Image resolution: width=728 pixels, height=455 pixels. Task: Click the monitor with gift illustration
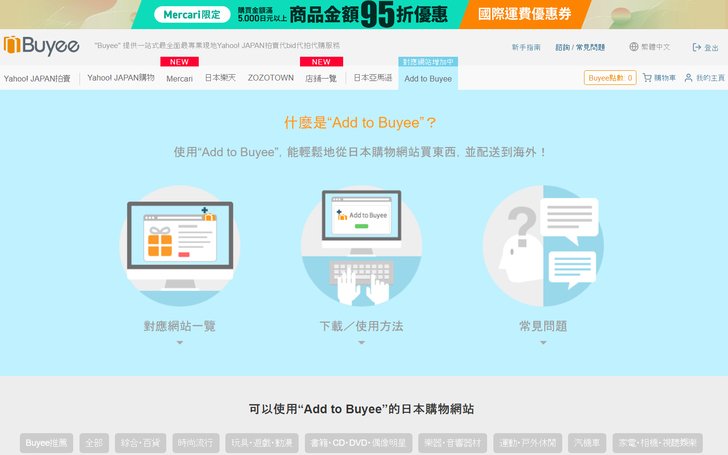coord(180,246)
